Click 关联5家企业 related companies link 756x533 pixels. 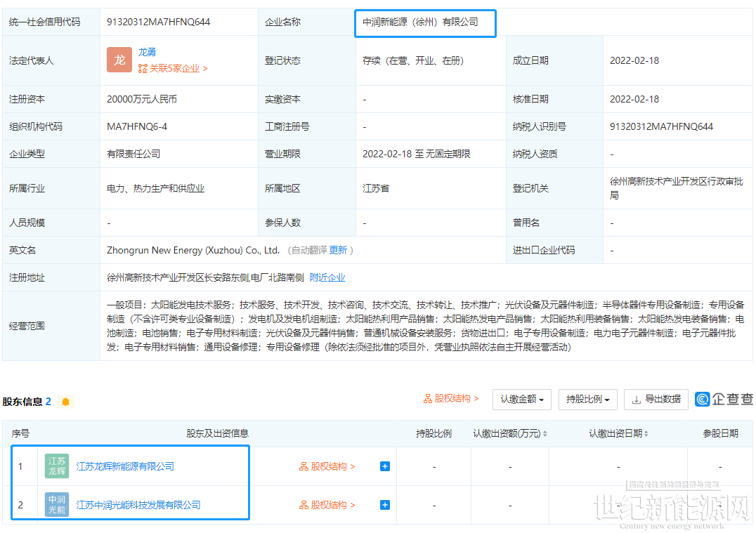coord(174,69)
